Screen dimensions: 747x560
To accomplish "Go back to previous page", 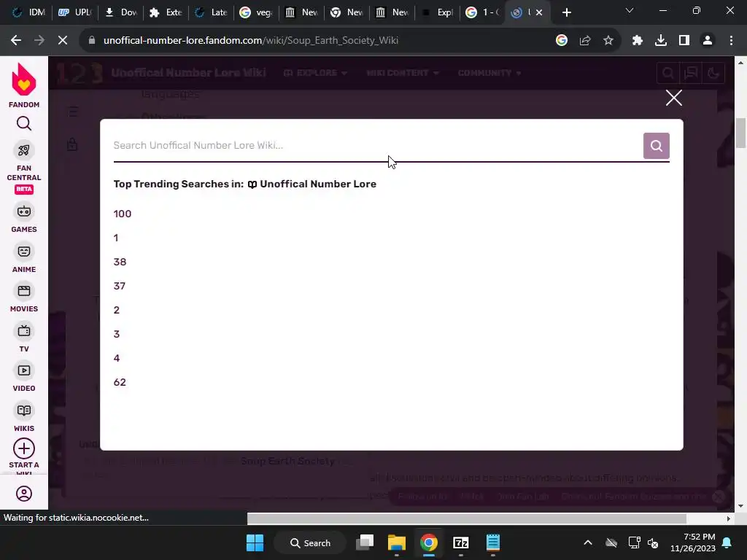I will click(16, 41).
